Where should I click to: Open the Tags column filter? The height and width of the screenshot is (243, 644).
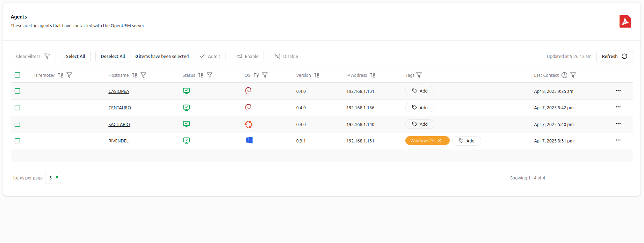pyautogui.click(x=419, y=75)
